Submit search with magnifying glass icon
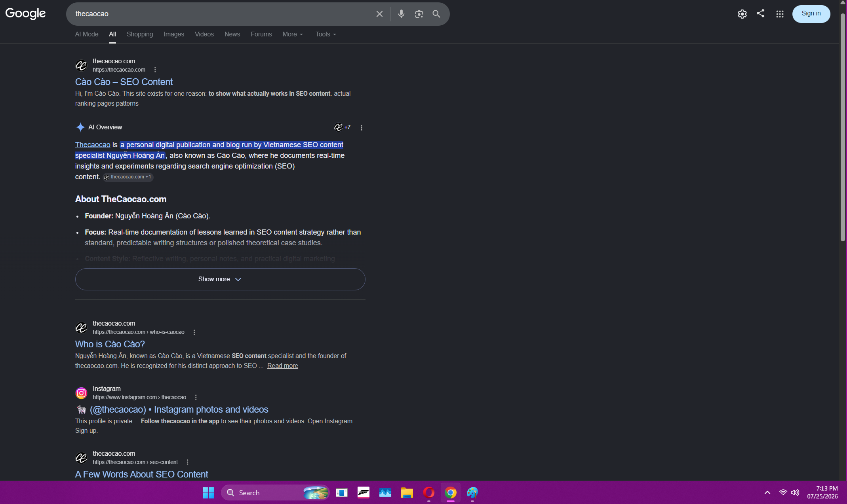The width and height of the screenshot is (847, 504). pos(436,14)
